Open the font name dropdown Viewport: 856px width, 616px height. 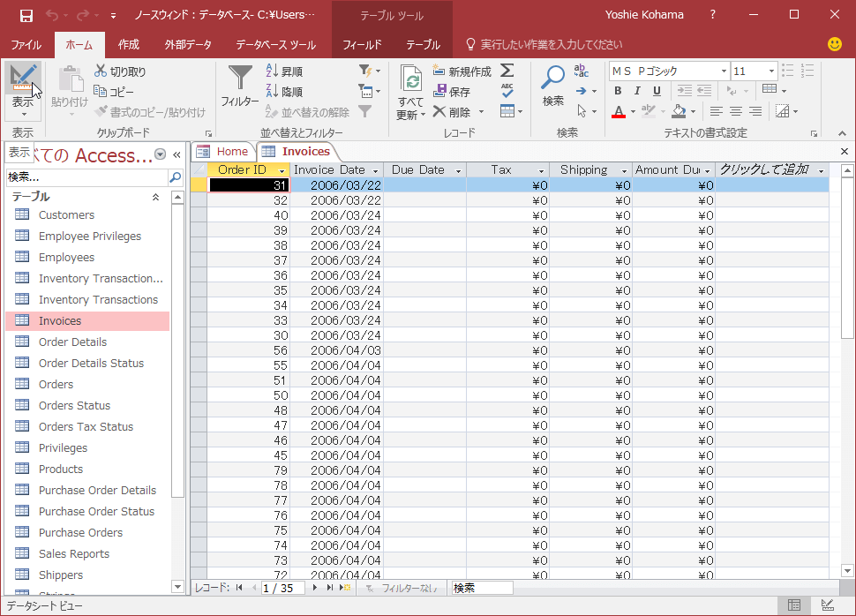coord(724,71)
